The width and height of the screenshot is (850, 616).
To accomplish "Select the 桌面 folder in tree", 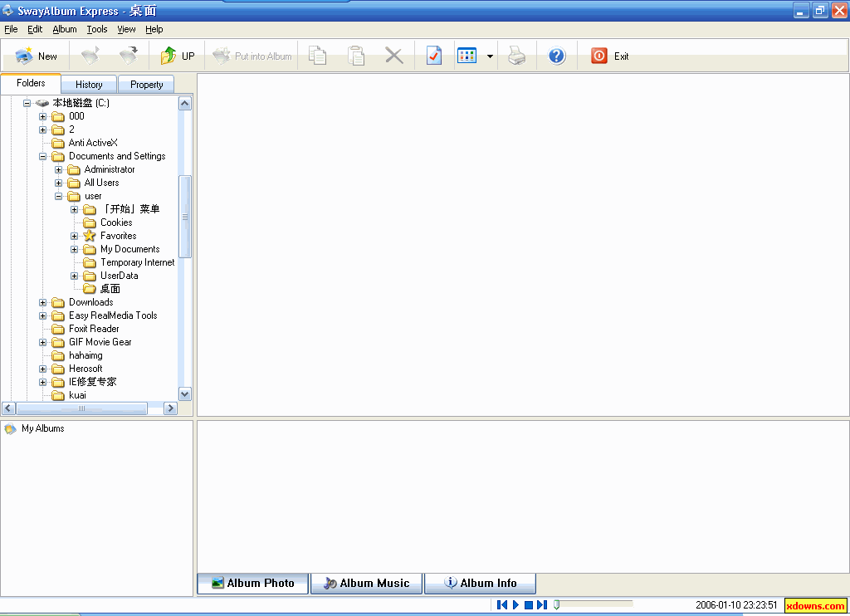I will pyautogui.click(x=110, y=289).
